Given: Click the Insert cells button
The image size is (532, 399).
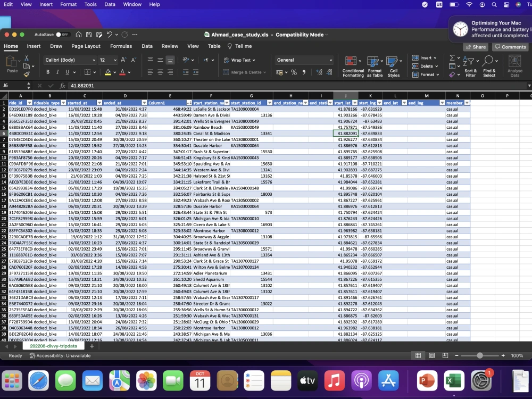Looking at the screenshot, I should pos(425,57).
